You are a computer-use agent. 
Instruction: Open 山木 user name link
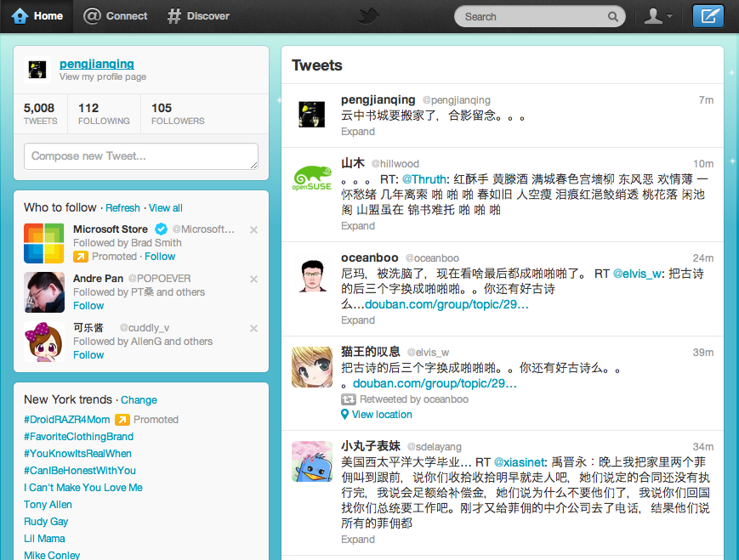[x=353, y=163]
